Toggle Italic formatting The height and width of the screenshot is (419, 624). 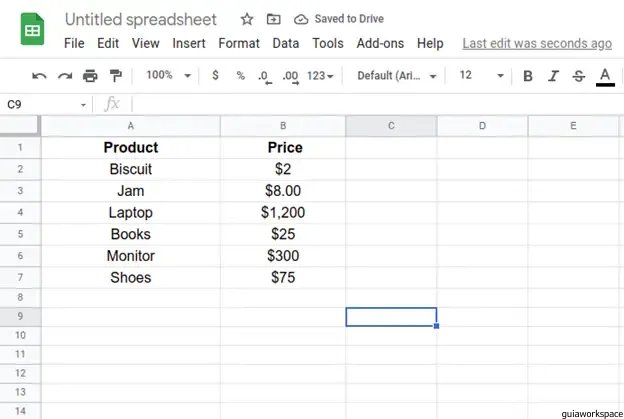(553, 76)
